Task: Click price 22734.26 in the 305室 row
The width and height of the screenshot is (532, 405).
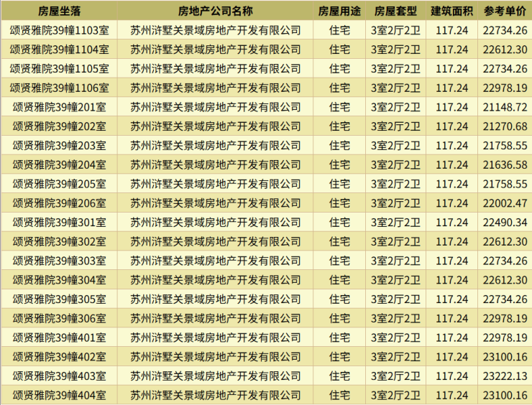Action: 505,299
